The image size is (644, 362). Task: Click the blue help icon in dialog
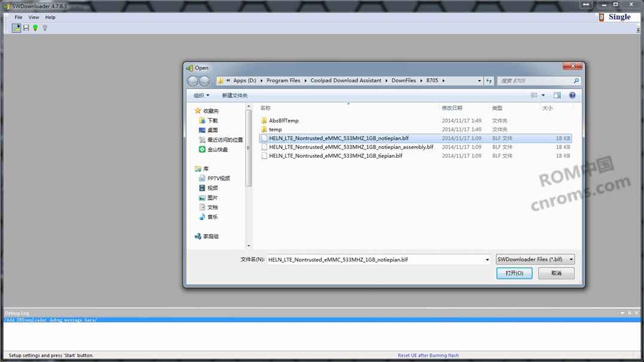572,96
